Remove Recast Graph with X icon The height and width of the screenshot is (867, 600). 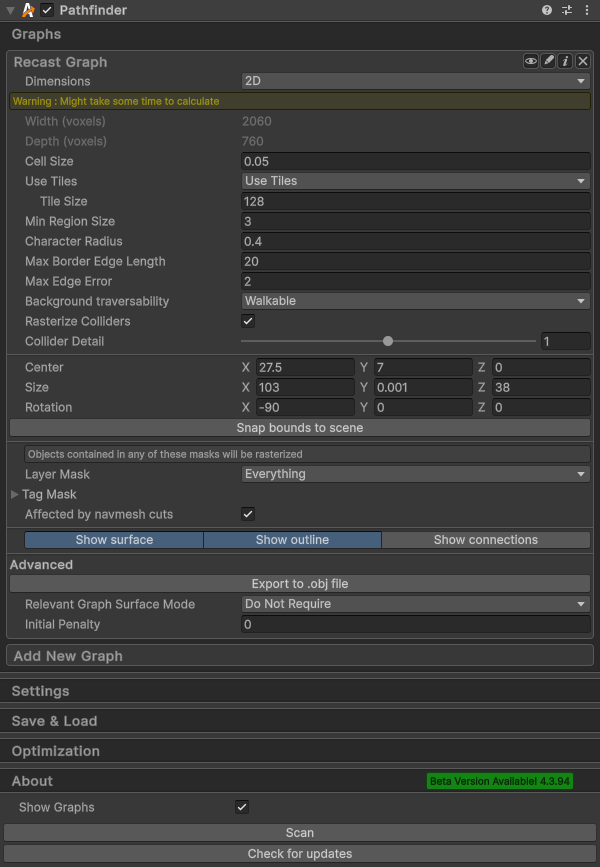[583, 61]
